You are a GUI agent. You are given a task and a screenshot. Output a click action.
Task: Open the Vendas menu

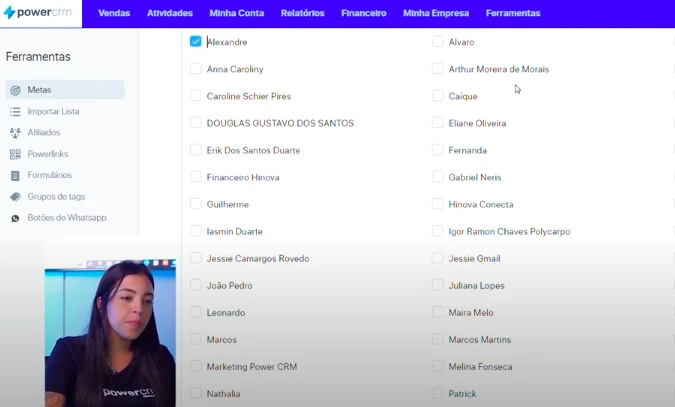(x=114, y=13)
